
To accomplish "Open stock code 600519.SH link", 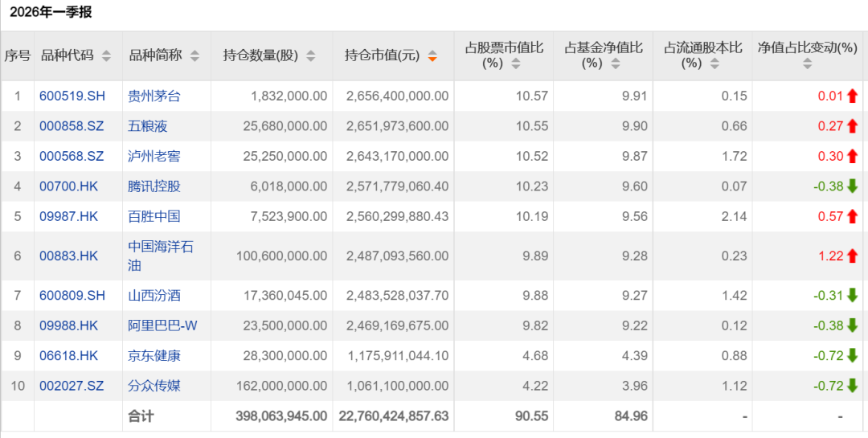I will tap(72, 96).
